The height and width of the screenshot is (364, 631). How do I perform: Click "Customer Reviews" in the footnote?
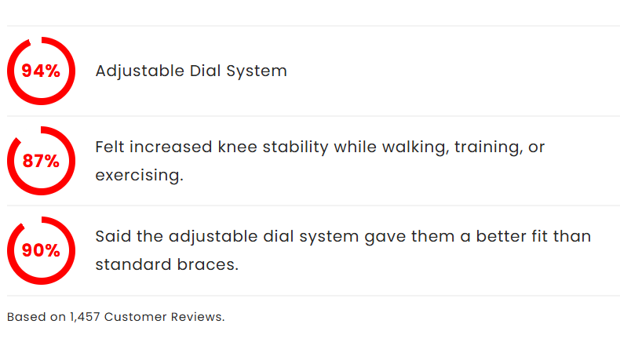(x=162, y=317)
